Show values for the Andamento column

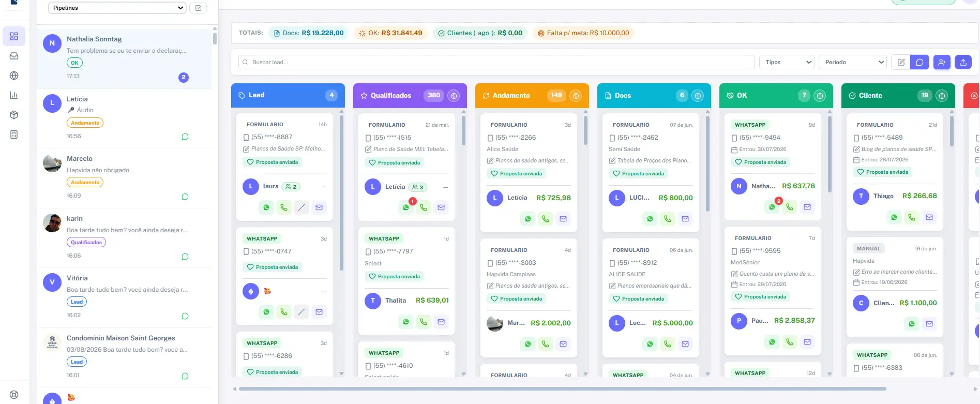pos(576,96)
